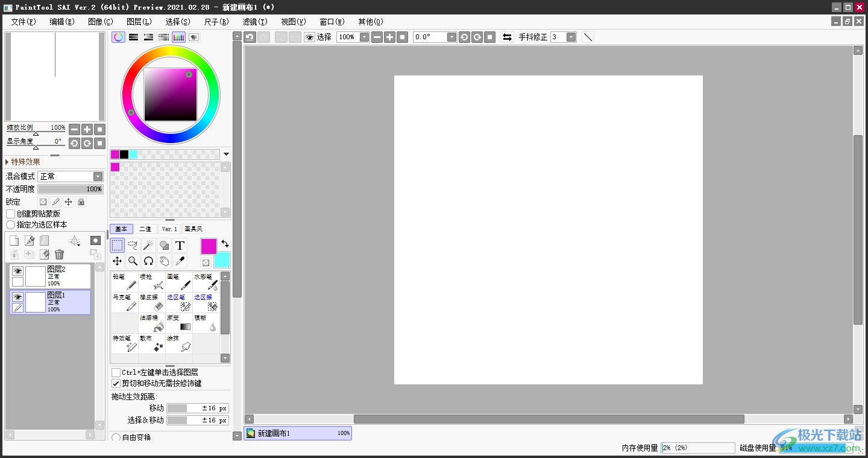
Task: Select the move tool
Action: point(118,261)
